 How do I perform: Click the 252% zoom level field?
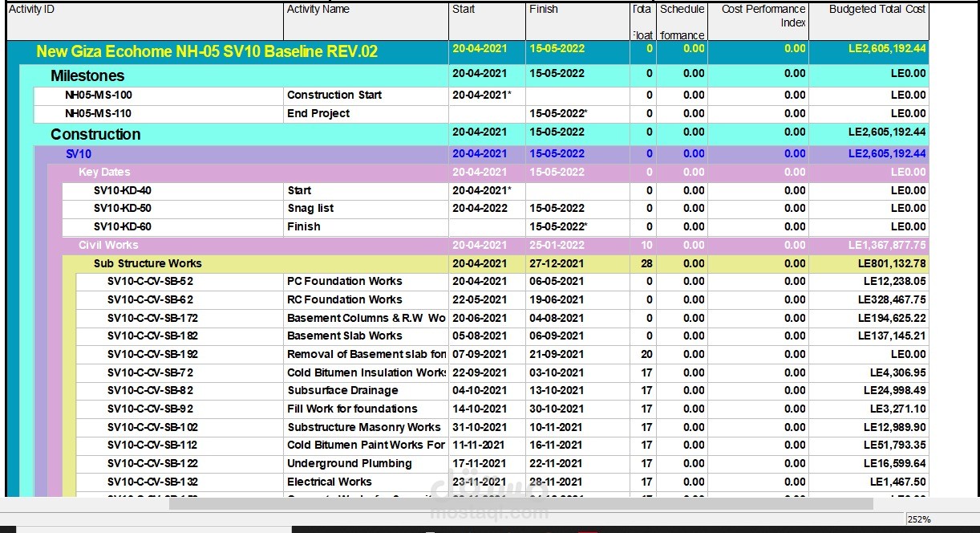click(x=942, y=519)
